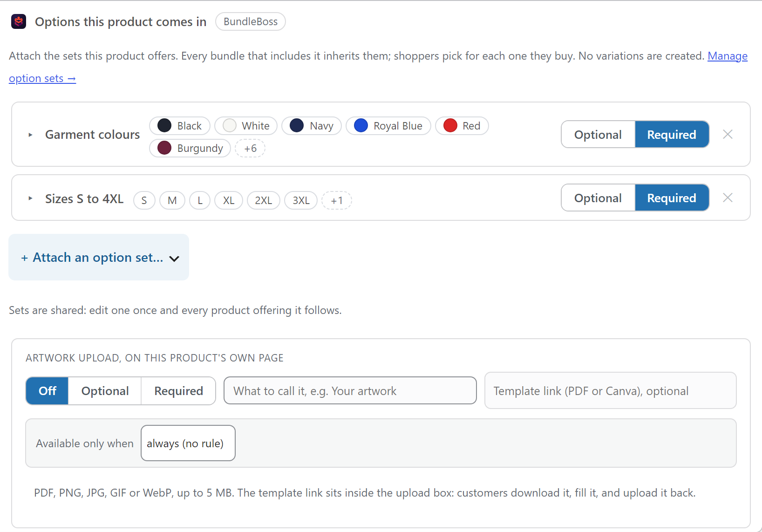Click the 'Garment colours' set name

coord(92,135)
